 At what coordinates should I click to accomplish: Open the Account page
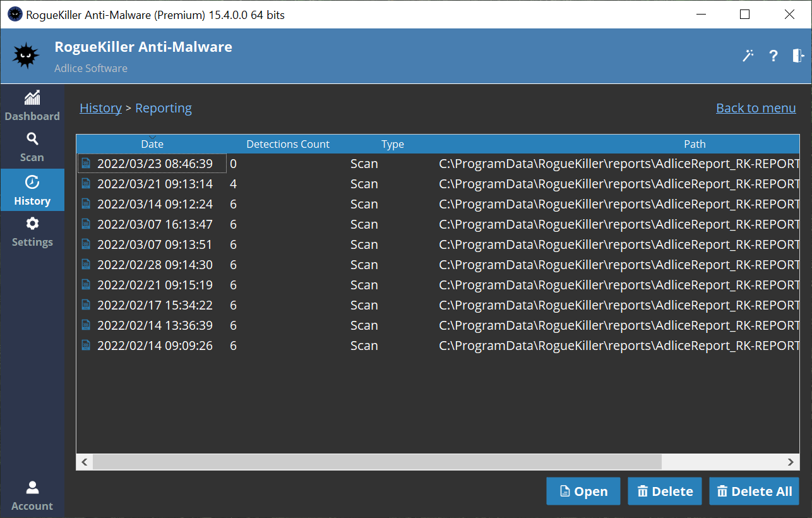point(32,496)
